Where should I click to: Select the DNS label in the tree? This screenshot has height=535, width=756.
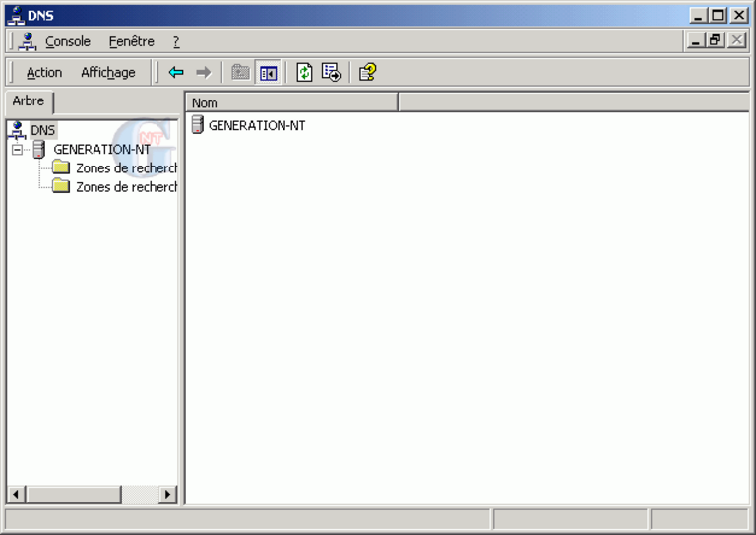[x=43, y=130]
